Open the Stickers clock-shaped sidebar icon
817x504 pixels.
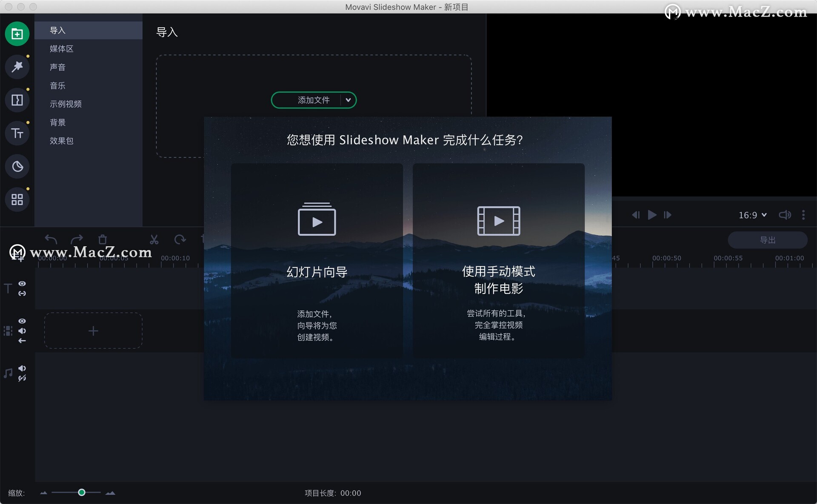(x=17, y=166)
